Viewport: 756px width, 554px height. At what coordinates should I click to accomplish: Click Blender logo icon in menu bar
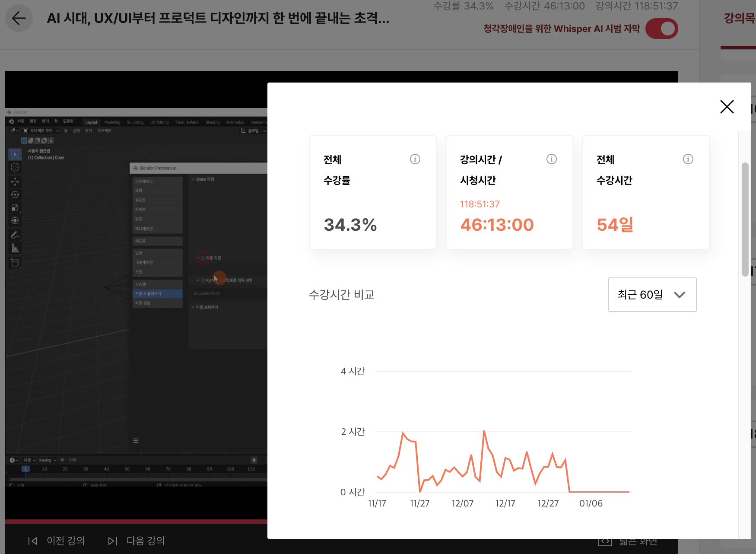pos(11,121)
